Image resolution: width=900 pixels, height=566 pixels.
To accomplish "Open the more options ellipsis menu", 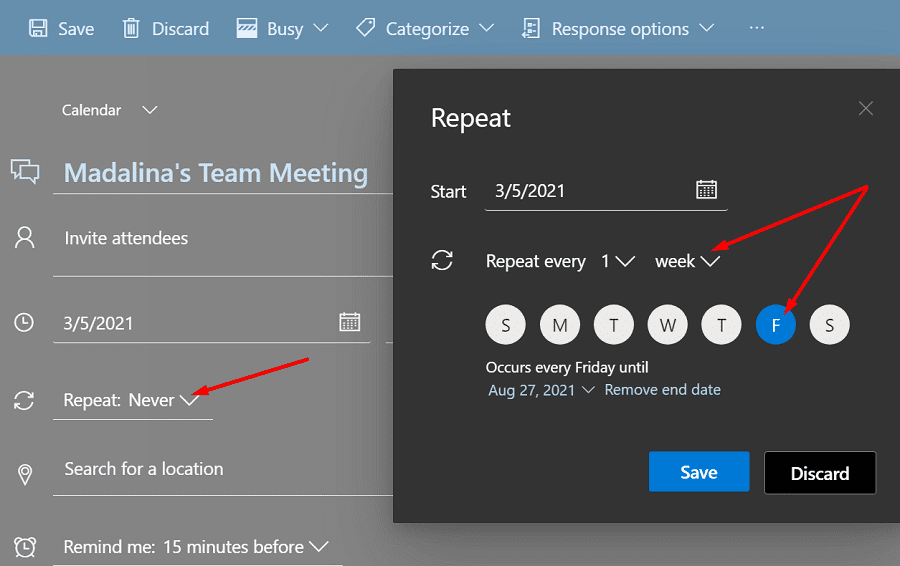I will [x=757, y=28].
